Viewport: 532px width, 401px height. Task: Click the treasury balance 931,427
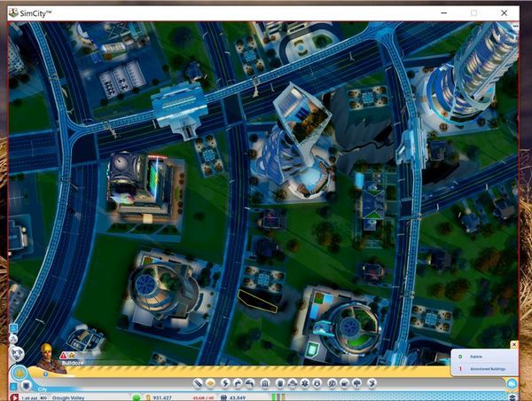162,398
